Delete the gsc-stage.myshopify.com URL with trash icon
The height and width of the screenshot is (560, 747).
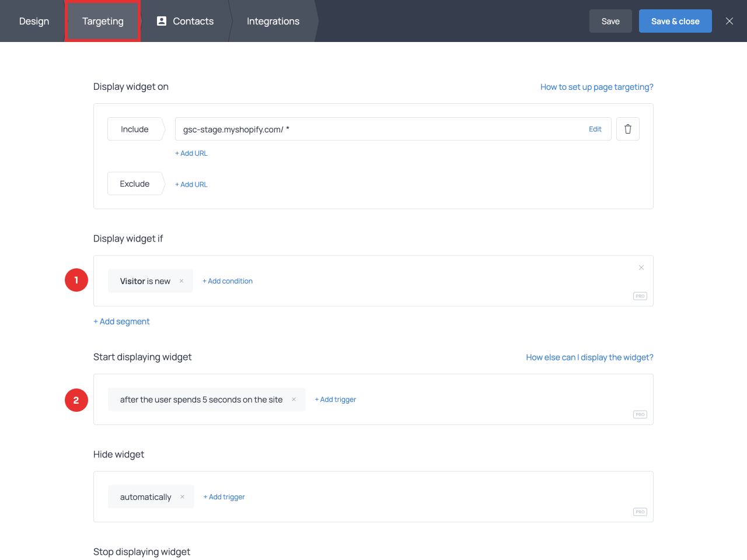click(x=628, y=129)
